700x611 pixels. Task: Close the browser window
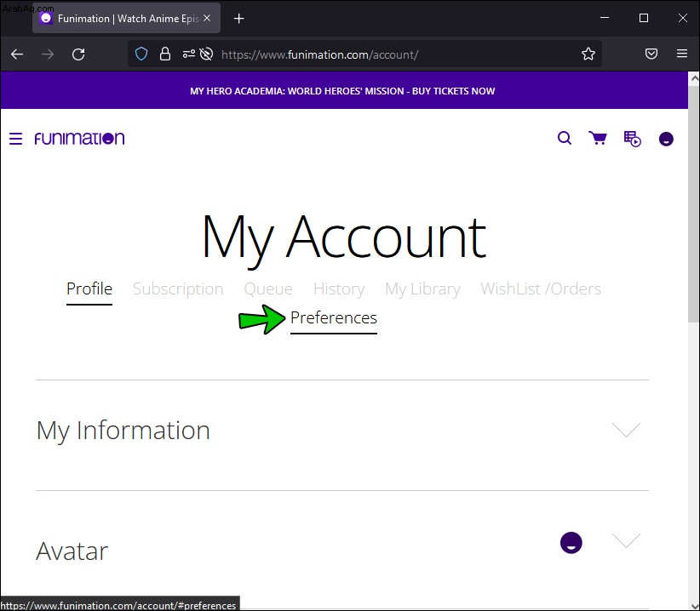point(683,18)
